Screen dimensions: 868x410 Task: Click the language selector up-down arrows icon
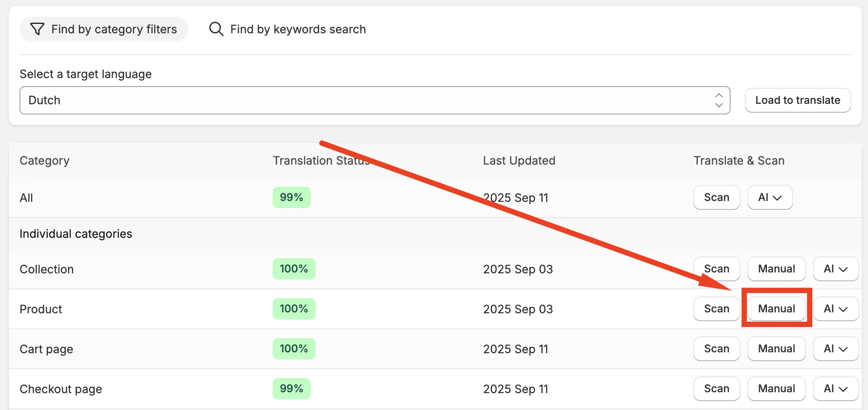point(719,100)
